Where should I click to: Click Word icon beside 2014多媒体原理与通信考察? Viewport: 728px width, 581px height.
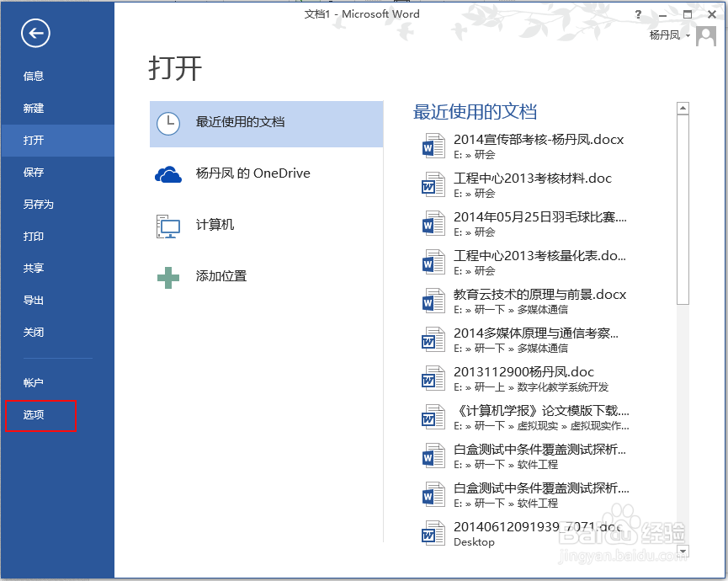[433, 339]
